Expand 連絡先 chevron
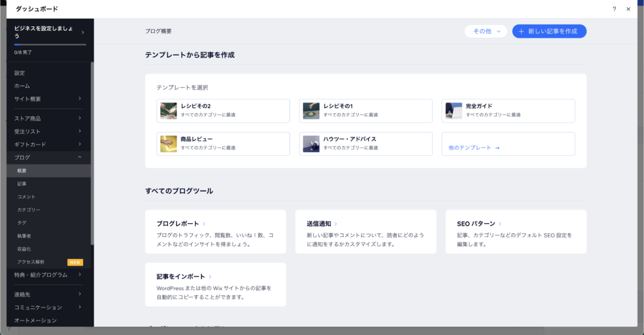 click(80, 294)
